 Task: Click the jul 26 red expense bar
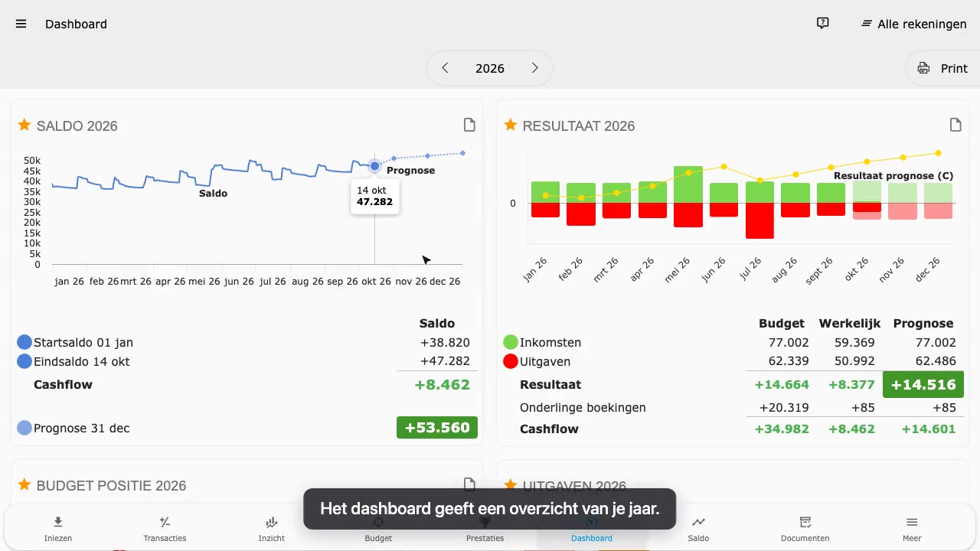coord(759,220)
